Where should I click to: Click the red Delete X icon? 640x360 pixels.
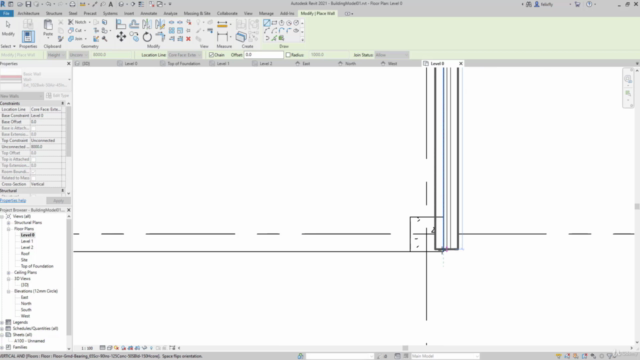pyautogui.click(x=188, y=39)
